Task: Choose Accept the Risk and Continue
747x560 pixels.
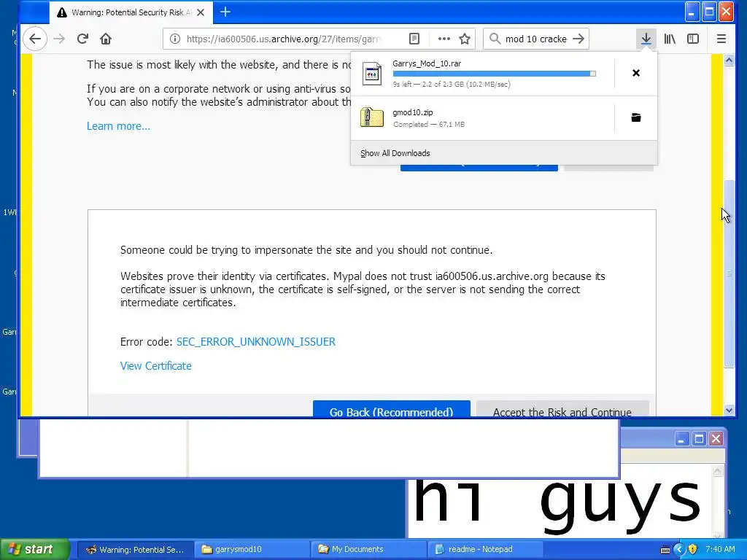Action: tap(562, 409)
